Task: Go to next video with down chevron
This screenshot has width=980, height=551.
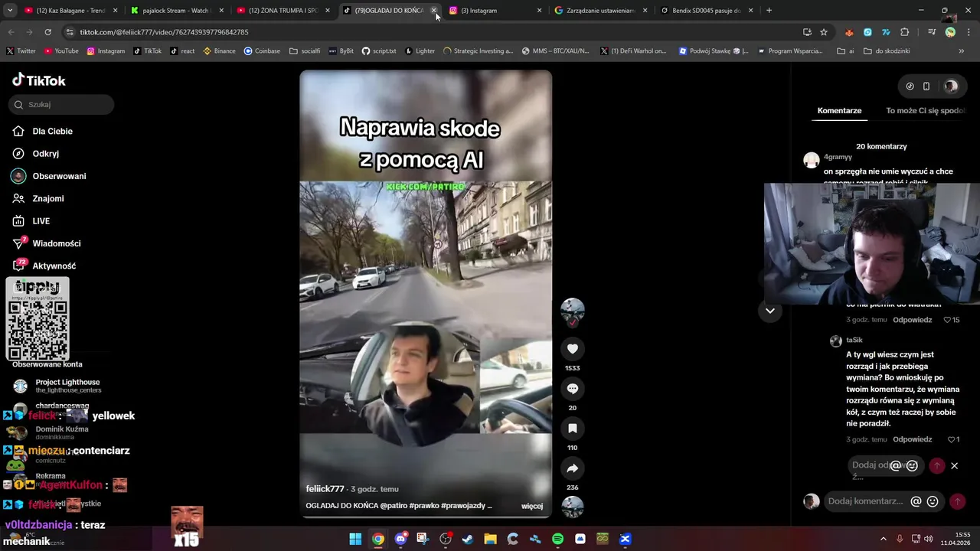Action: [x=769, y=311]
